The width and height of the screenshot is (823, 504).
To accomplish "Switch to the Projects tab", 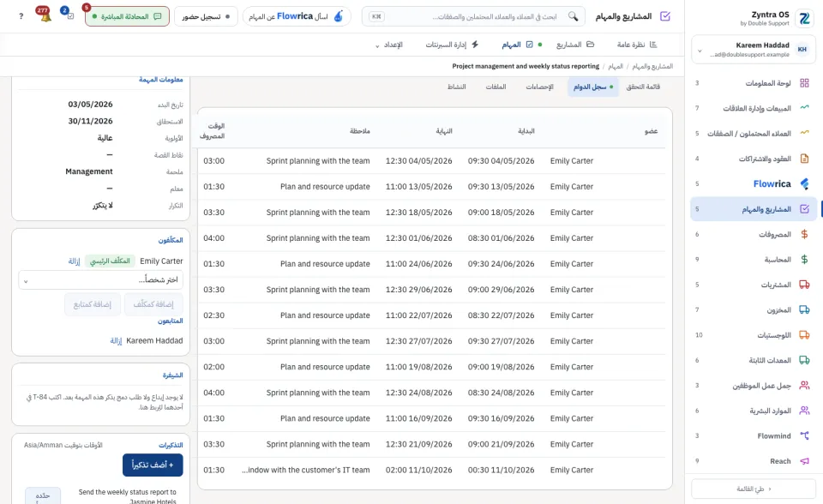I will click(574, 45).
